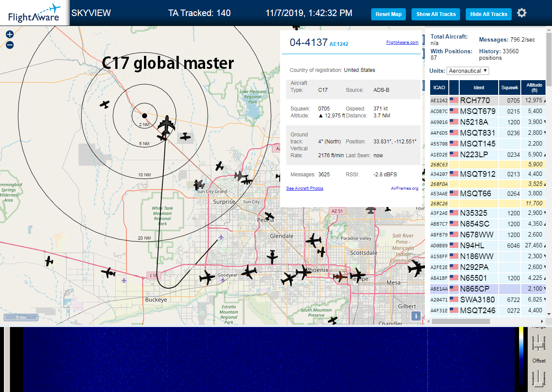
Task: Select the aircraft icon over Peoria
Action: pyautogui.click(x=269, y=216)
